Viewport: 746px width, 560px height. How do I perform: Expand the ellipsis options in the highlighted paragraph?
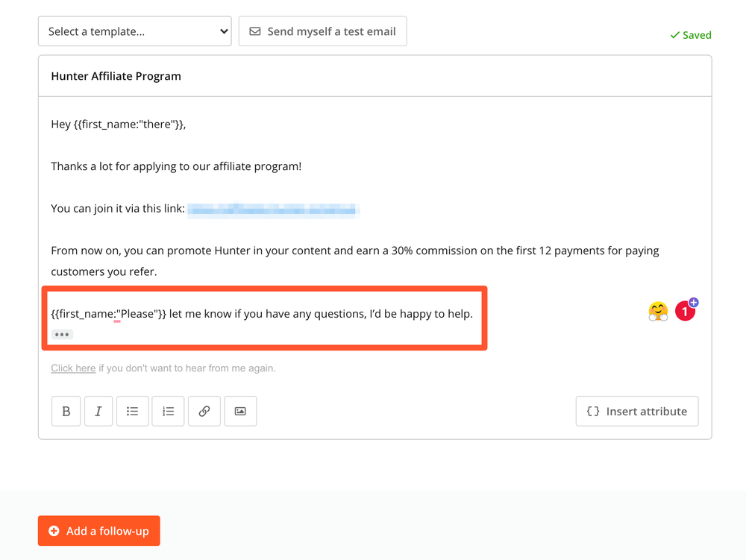click(62, 334)
